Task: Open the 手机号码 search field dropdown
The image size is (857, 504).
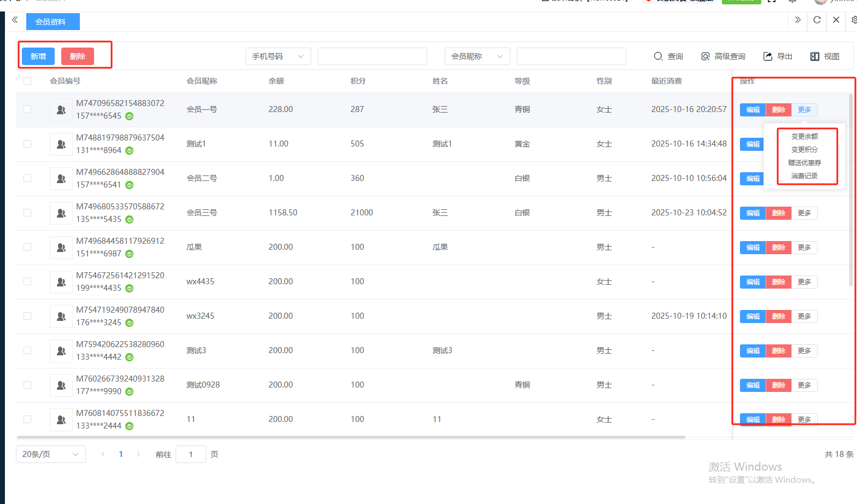Action: pos(278,56)
